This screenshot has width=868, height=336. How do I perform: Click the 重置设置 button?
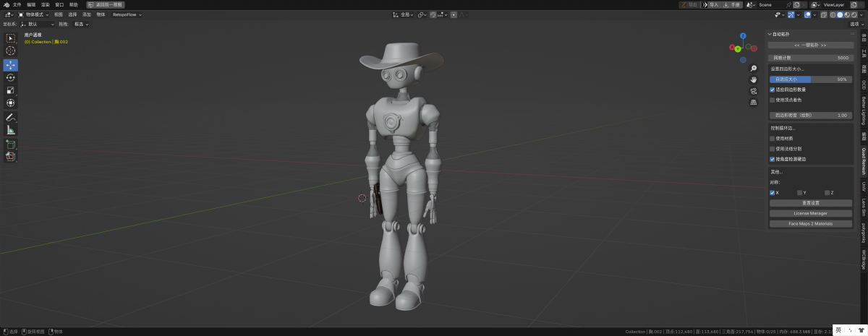click(810, 203)
